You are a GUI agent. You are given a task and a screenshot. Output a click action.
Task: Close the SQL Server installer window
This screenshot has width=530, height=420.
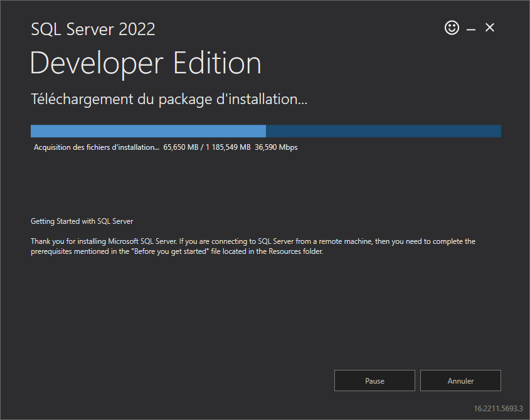(489, 28)
